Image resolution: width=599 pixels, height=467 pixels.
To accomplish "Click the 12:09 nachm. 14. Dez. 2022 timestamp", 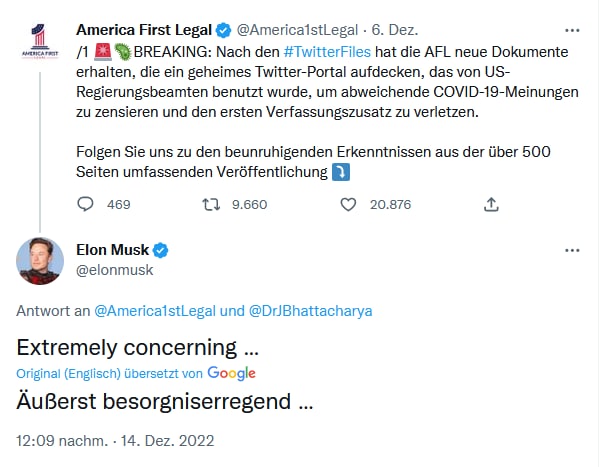I will tap(115, 441).
